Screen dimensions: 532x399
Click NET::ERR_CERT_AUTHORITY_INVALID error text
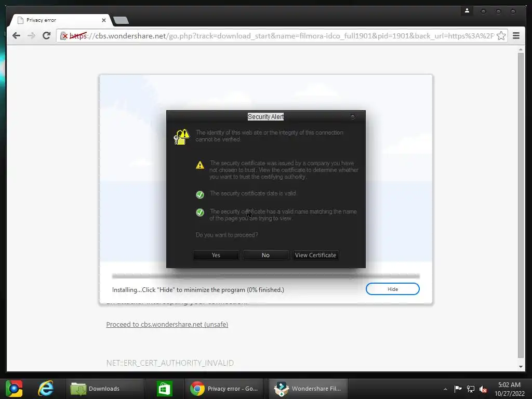[x=170, y=363]
